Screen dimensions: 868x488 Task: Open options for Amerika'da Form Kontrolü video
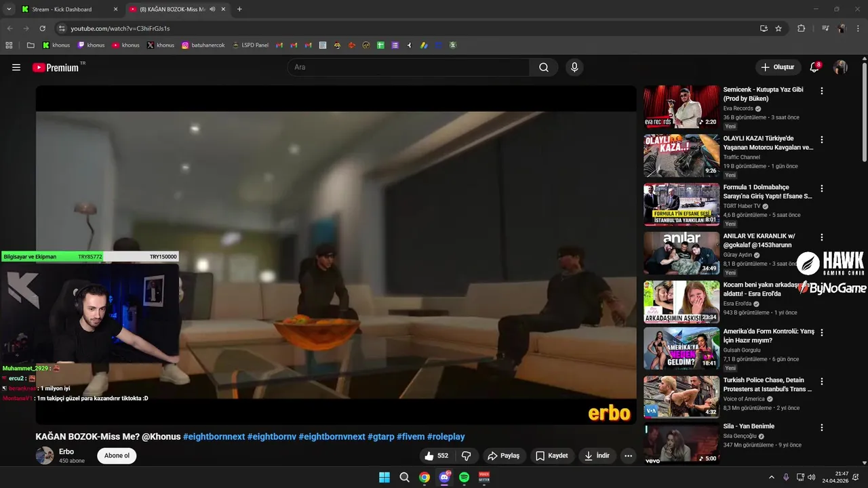click(822, 333)
